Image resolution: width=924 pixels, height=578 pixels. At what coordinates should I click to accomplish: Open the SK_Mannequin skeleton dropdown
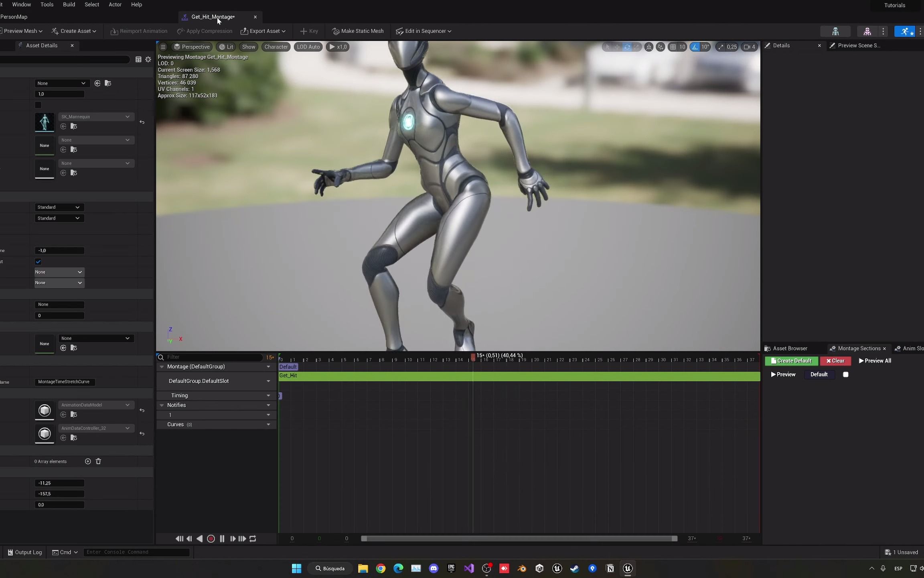click(127, 116)
